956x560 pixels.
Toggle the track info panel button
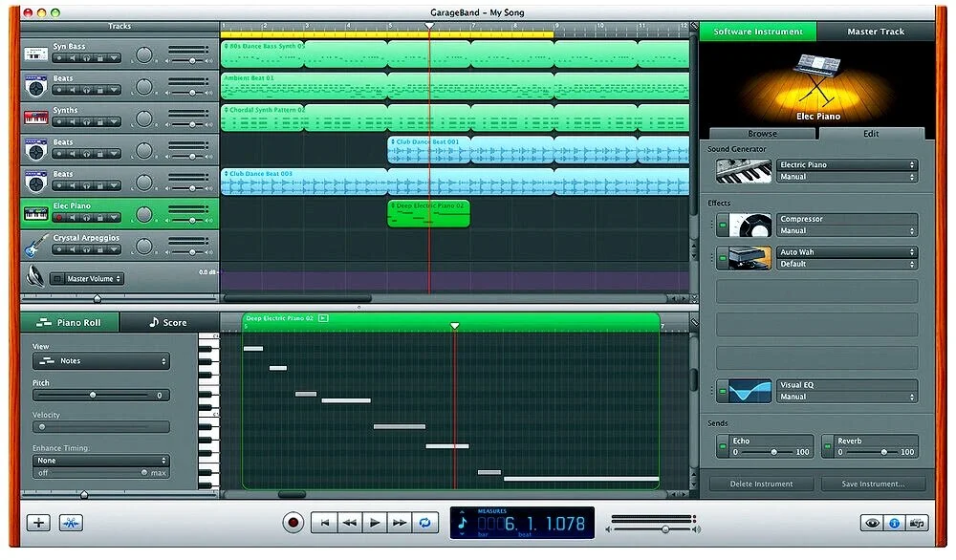(x=895, y=523)
